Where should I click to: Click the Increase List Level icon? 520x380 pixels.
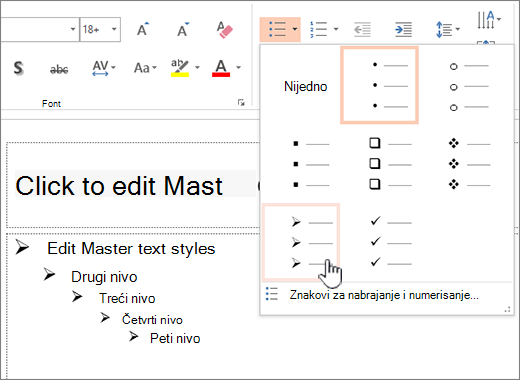(403, 29)
